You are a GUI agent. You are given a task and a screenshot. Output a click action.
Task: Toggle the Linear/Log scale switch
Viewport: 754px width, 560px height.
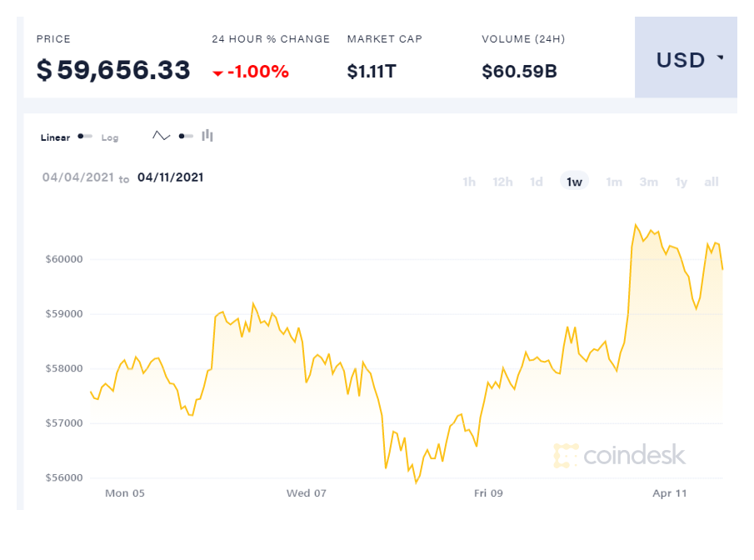point(85,137)
